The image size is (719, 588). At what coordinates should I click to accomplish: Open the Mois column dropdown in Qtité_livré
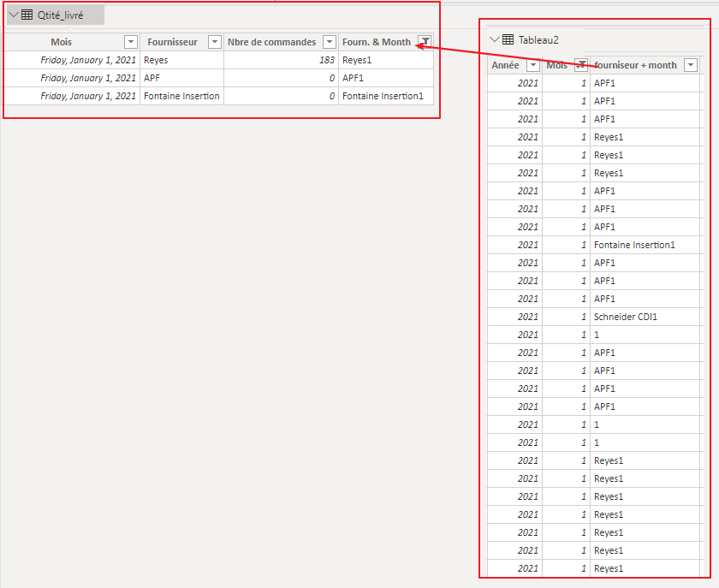click(x=131, y=42)
